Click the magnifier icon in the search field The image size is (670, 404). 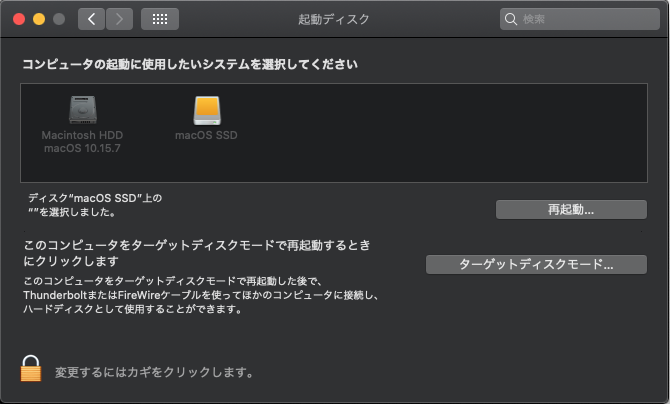click(511, 19)
